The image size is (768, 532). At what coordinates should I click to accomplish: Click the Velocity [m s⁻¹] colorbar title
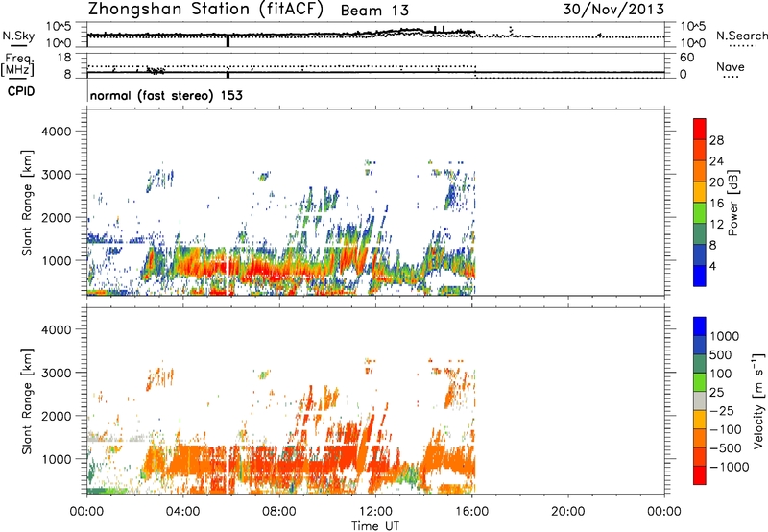[x=758, y=400]
